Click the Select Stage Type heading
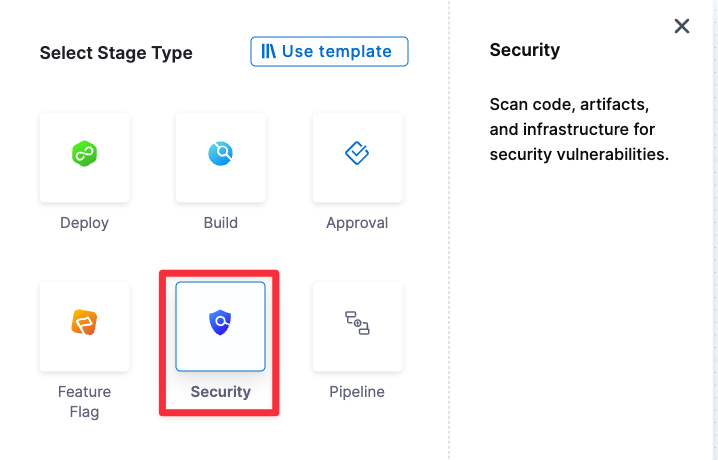Image resolution: width=718 pixels, height=460 pixels. [x=116, y=53]
